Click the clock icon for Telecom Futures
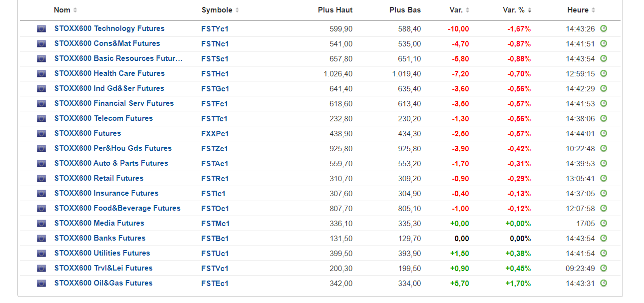 (x=604, y=119)
